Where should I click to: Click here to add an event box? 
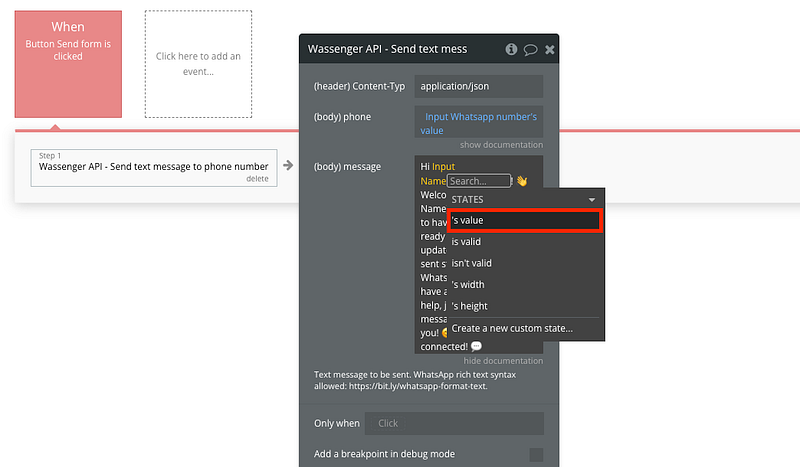coord(198,64)
